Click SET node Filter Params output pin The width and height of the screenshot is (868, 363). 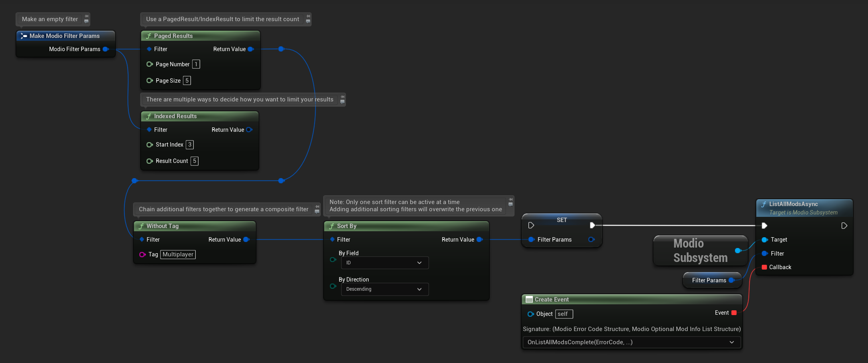coord(592,240)
